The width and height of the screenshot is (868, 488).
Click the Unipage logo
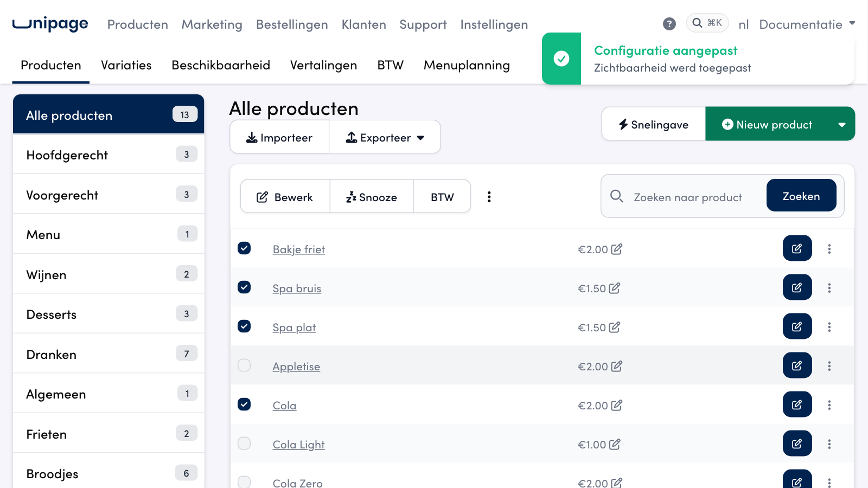(50, 23)
